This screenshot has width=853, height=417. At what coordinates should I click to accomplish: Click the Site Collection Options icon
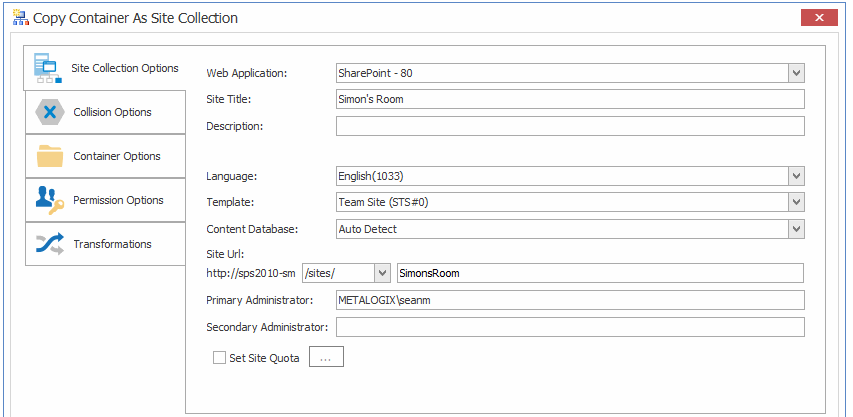[x=48, y=69]
